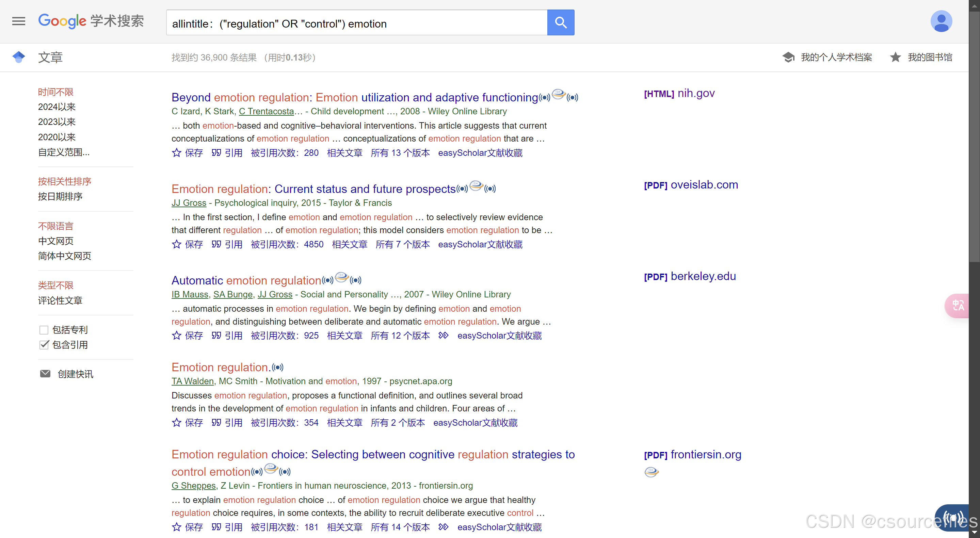Viewport: 980px width, 538px height.
Task: Select 评论性文章 type filter
Action: click(60, 300)
